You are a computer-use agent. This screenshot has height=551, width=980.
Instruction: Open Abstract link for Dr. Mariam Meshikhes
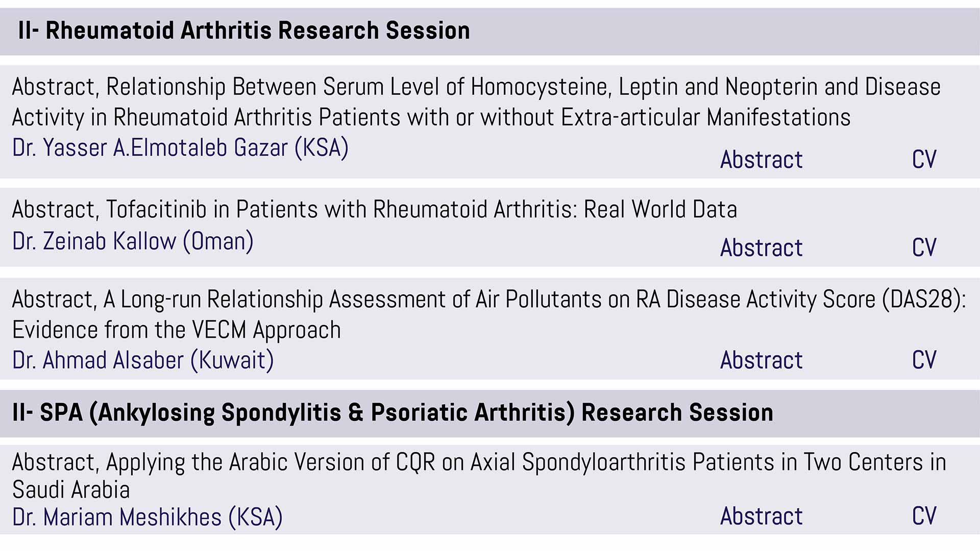(x=761, y=516)
